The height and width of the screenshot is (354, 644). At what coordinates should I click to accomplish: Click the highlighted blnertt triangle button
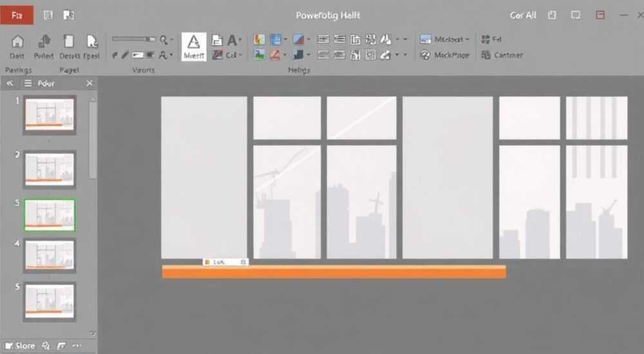coord(193,47)
